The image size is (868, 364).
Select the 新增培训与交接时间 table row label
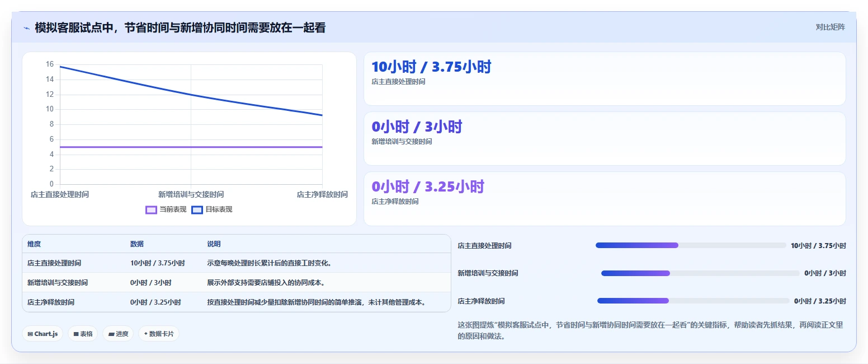(58, 282)
